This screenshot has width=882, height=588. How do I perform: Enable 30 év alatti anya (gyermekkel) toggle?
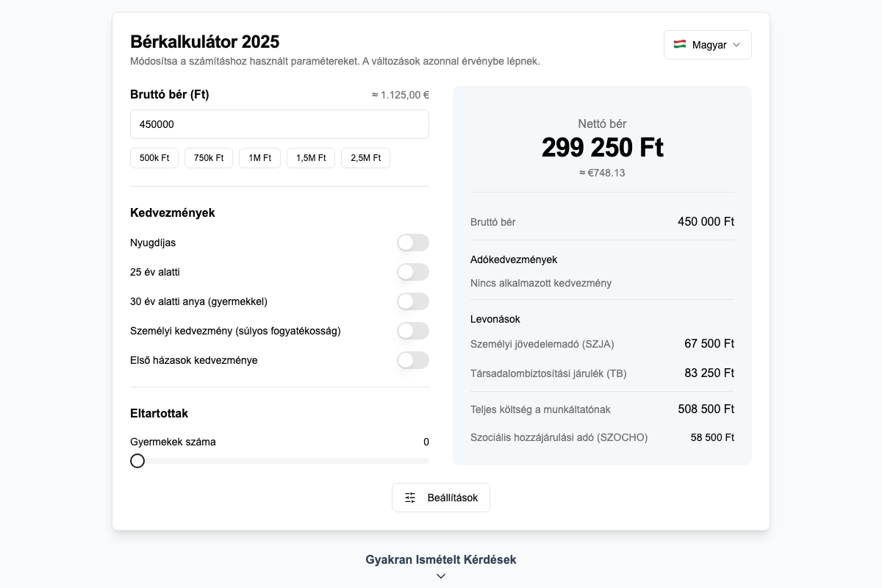pos(413,301)
